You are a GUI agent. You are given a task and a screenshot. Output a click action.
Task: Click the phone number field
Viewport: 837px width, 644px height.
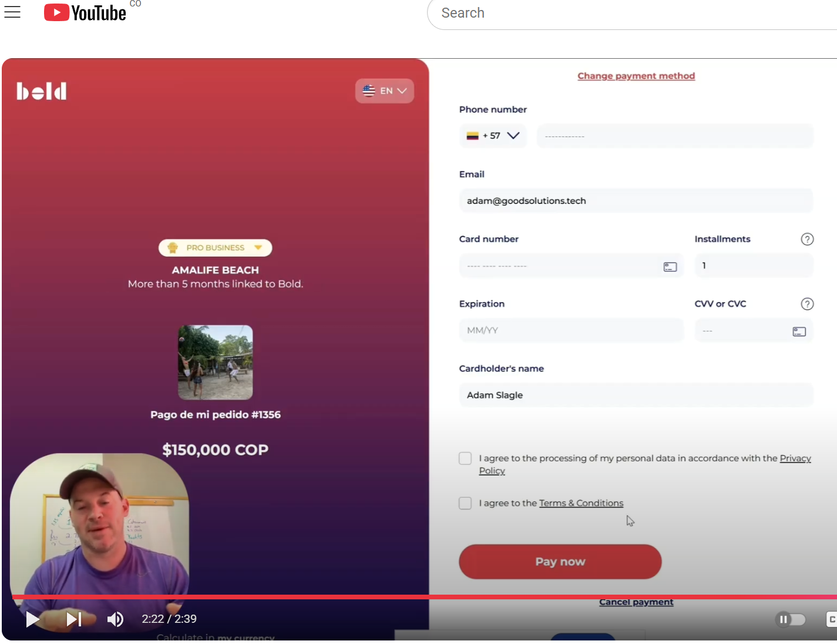675,136
